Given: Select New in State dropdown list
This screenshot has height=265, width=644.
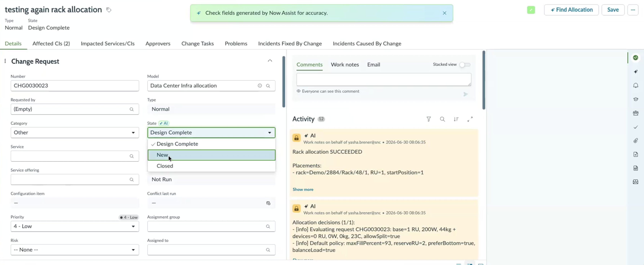Looking at the screenshot, I should (x=211, y=155).
